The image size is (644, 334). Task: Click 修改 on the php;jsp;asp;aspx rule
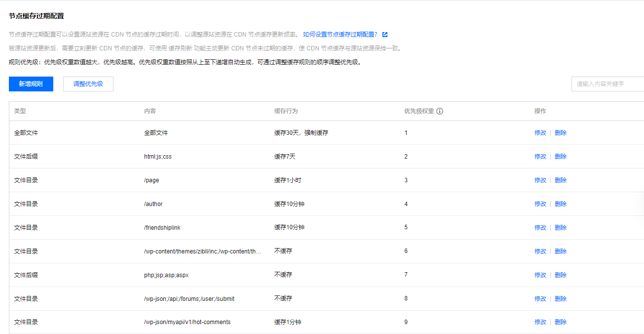[x=540, y=275]
